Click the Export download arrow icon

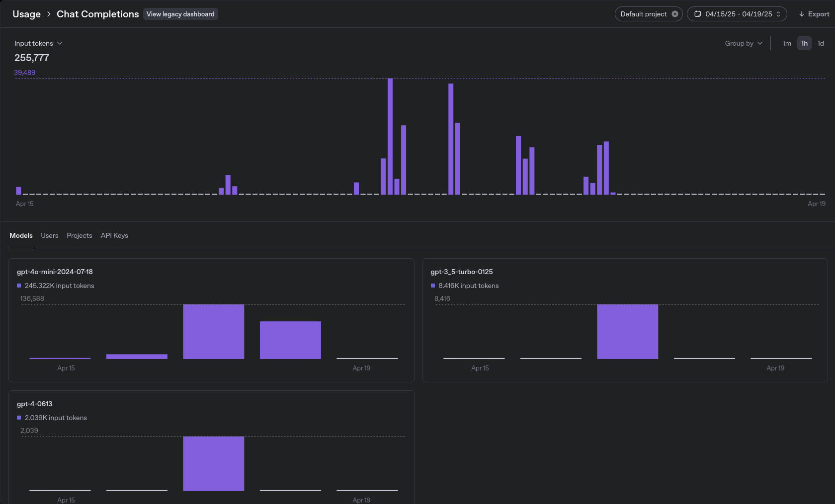point(801,14)
